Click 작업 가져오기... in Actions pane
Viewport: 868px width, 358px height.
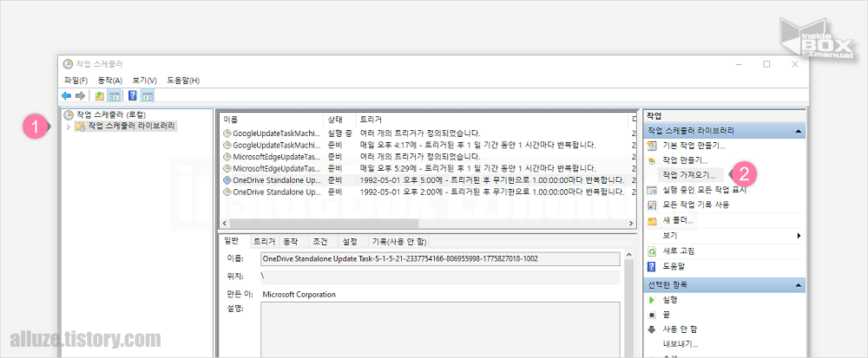point(689,176)
